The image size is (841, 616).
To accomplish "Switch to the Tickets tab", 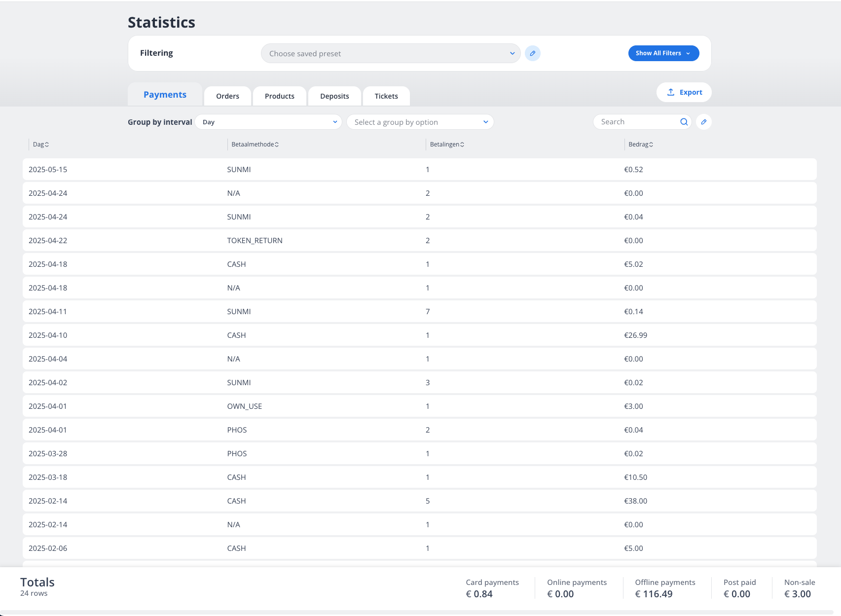I will click(386, 96).
